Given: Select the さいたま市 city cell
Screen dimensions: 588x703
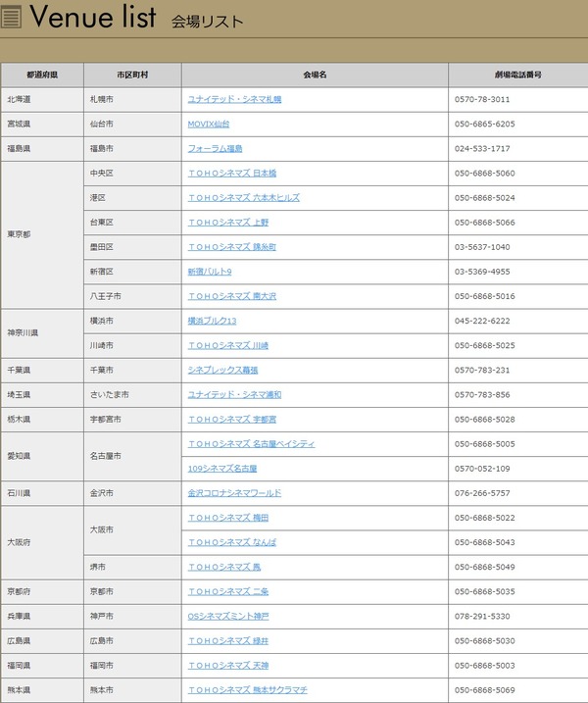Looking at the screenshot, I should click(x=132, y=395).
